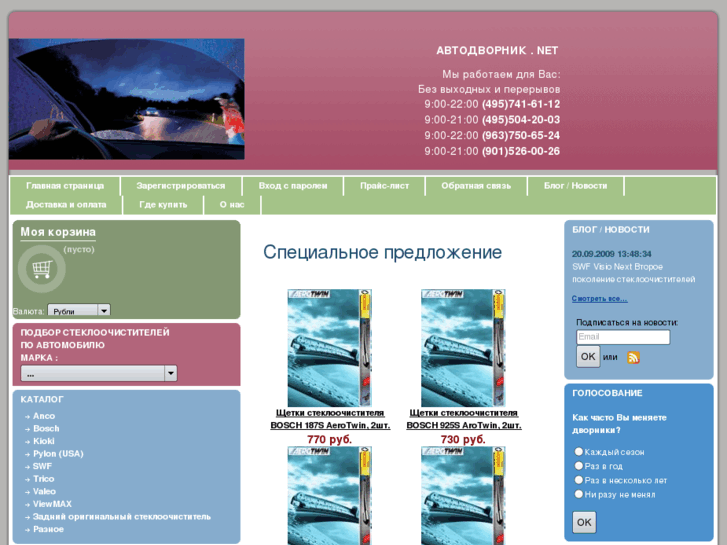This screenshot has height=545, width=727.
Task: Open the Anco catalog category
Action: (44, 416)
